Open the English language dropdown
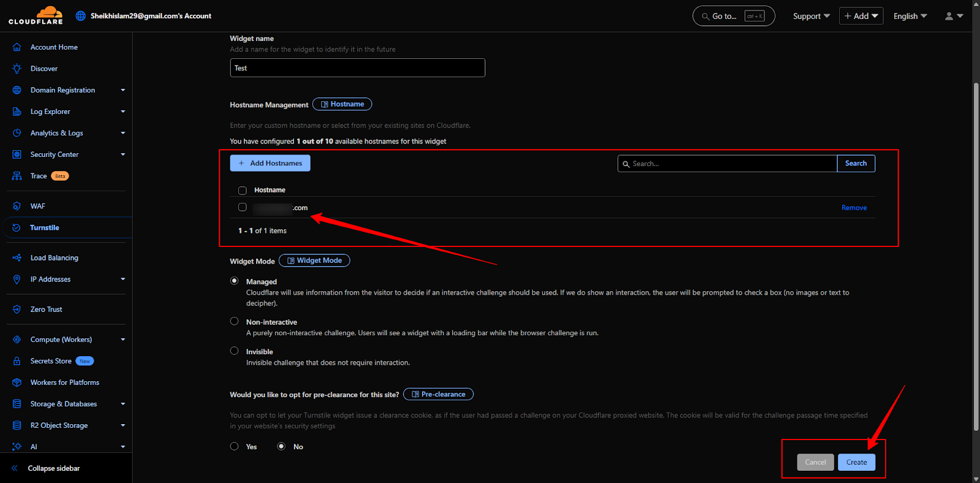This screenshot has width=980, height=483. click(910, 17)
